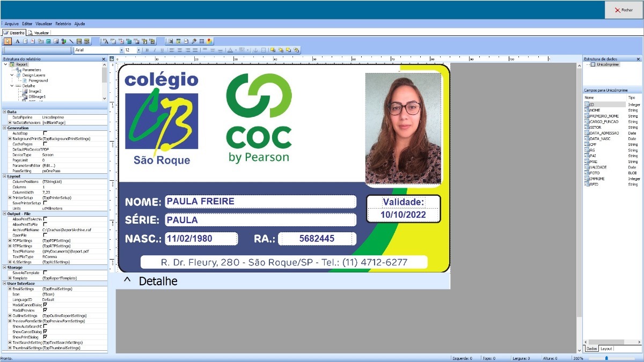Uncheck the ShowPrintDialog checkbox
Viewport: 644px width, 362px height.
pyautogui.click(x=45, y=337)
